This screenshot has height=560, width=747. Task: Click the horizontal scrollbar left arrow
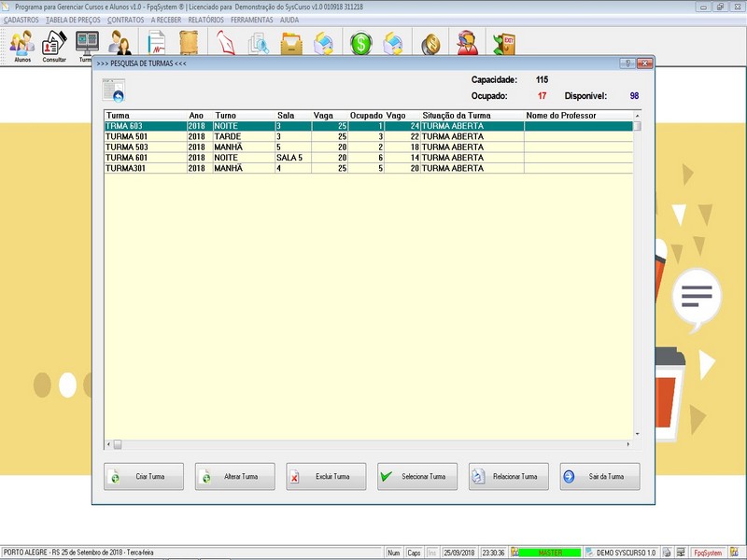(x=108, y=444)
